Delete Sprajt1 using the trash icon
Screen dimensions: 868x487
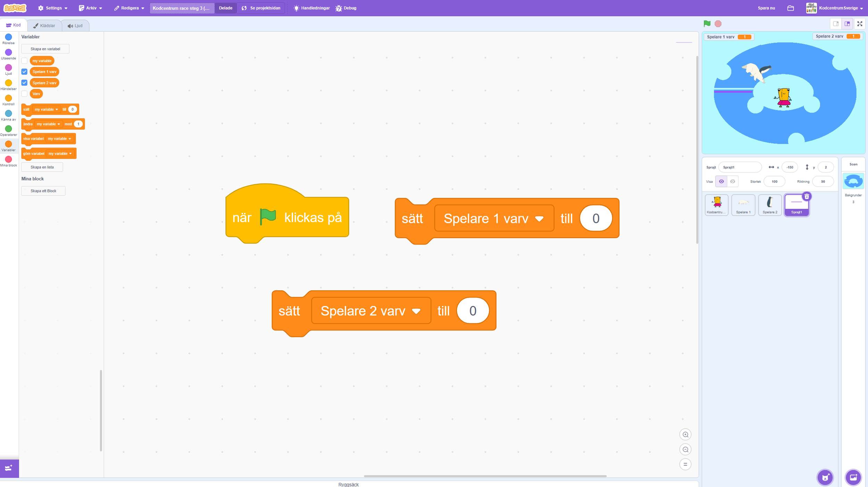(x=807, y=197)
